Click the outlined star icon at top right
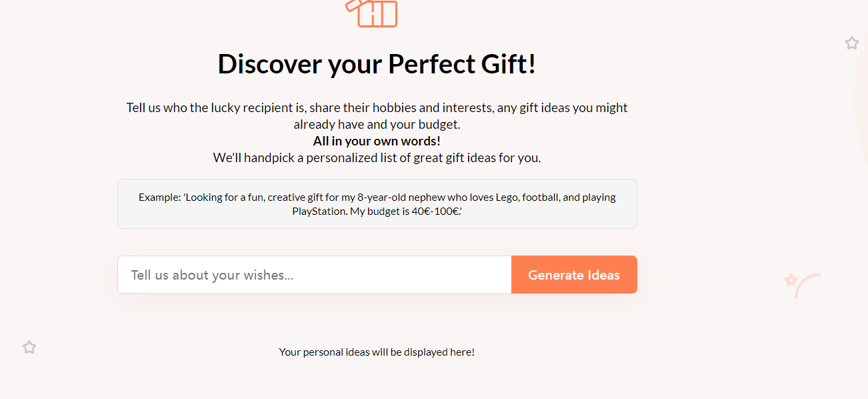 [852, 43]
